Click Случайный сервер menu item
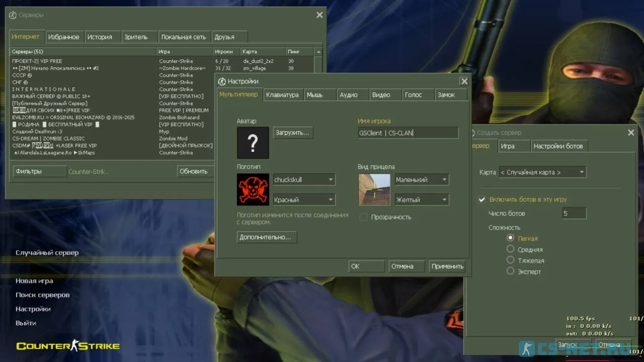 [x=47, y=252]
